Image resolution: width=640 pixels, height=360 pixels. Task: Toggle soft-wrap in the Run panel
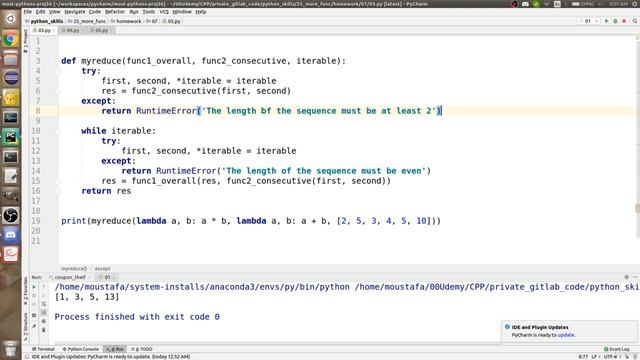[44, 304]
